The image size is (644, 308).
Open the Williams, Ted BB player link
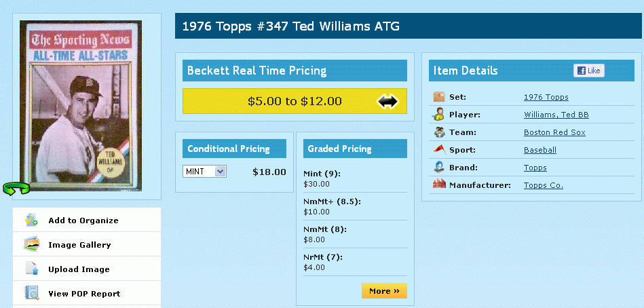tap(556, 115)
